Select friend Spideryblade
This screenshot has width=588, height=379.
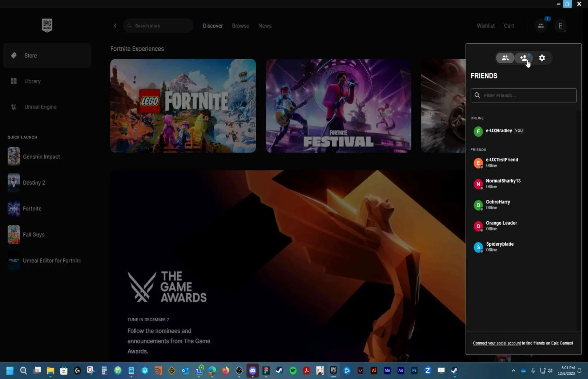(523, 247)
